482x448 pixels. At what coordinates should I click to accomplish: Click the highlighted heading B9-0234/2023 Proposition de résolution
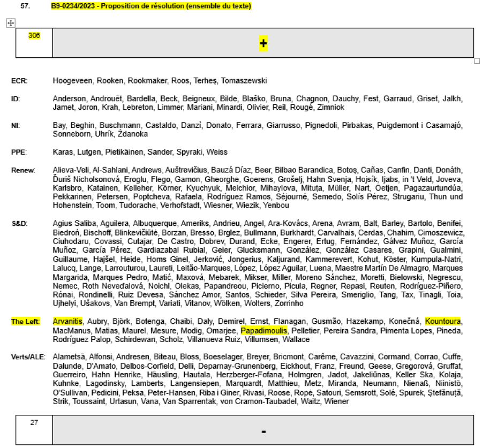(x=151, y=6)
